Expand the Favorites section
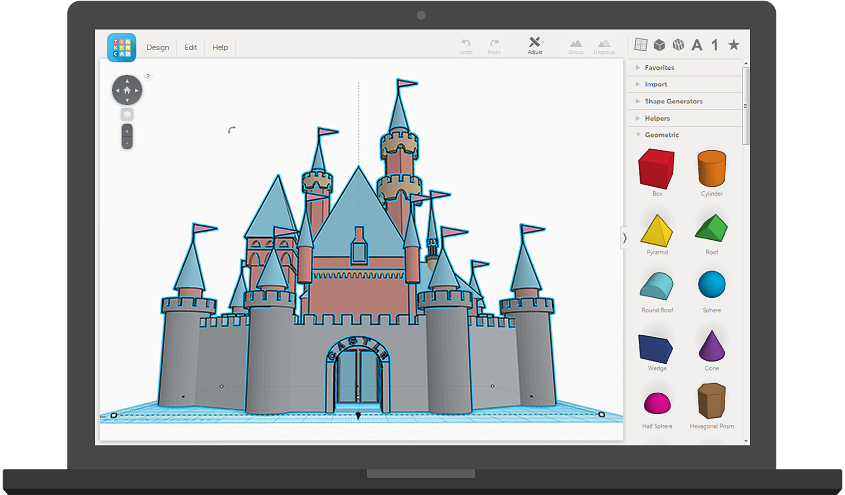 click(685, 68)
